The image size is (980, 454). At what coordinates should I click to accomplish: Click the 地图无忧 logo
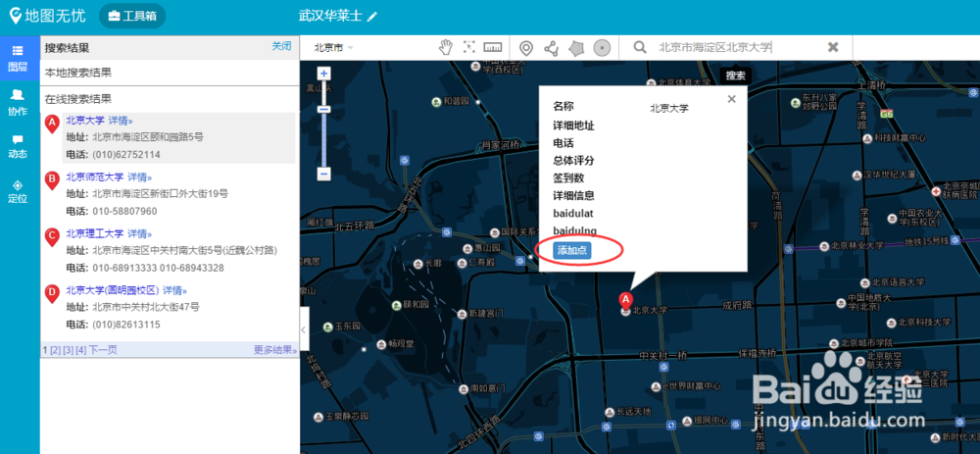click(x=47, y=16)
